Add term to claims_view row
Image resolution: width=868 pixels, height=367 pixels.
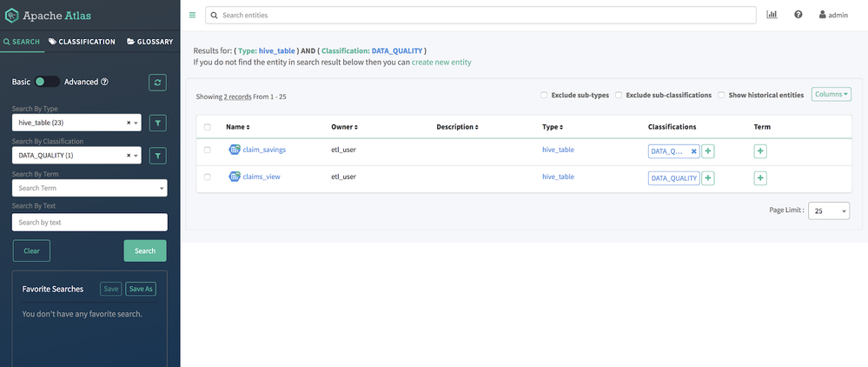pos(760,178)
